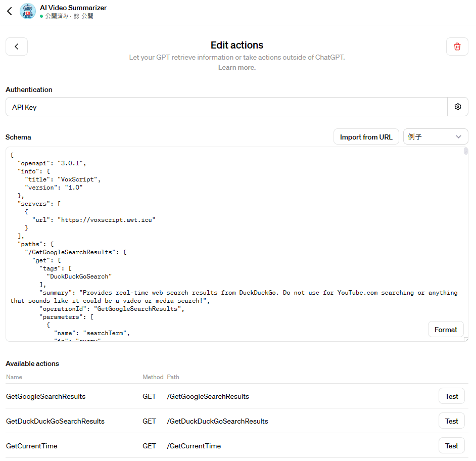
Task: Click the Format button in the schema editor
Action: (x=445, y=329)
